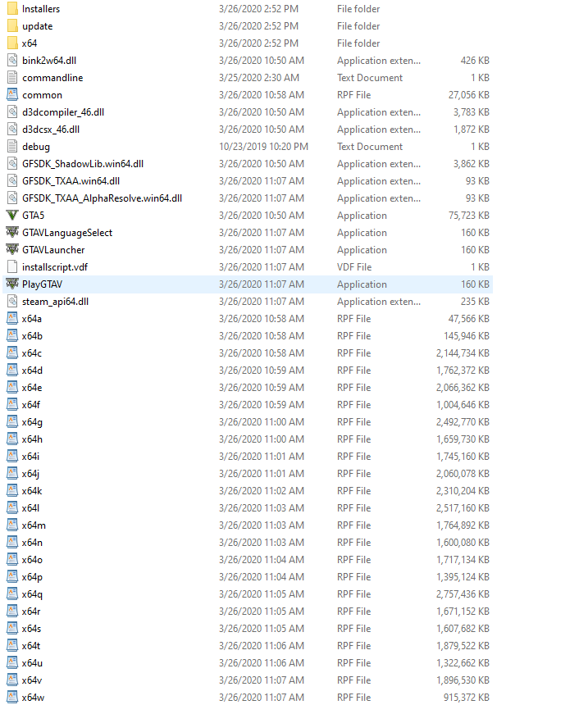The height and width of the screenshot is (714, 588).
Task: Click the PlayGTAV application icon
Action: click(13, 284)
